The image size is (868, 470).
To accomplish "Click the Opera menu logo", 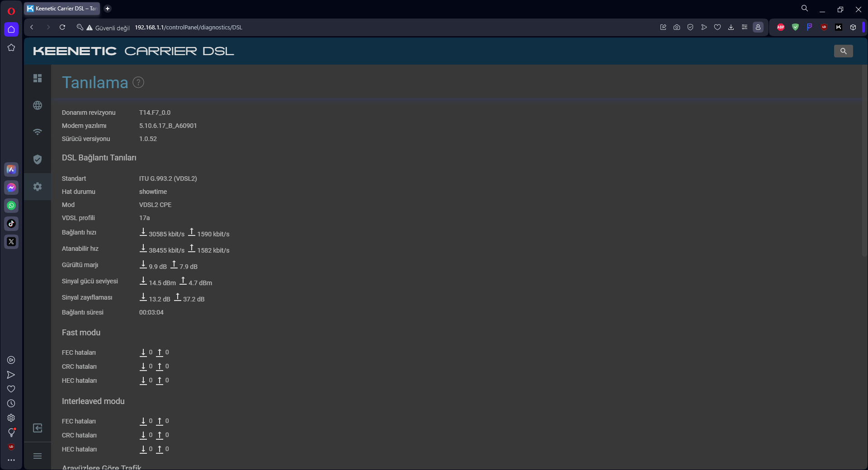I will click(x=11, y=11).
